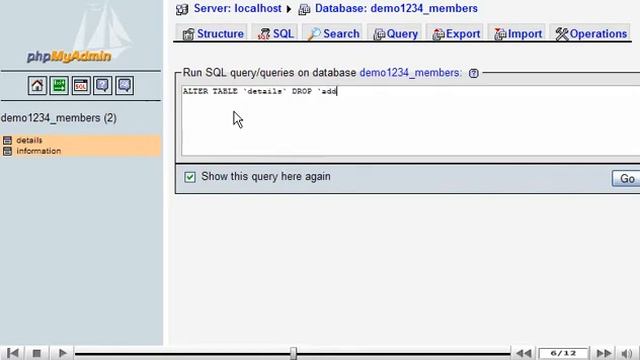Open the SQL query window icon
Viewport: 640px width, 360px height.
tap(81, 86)
